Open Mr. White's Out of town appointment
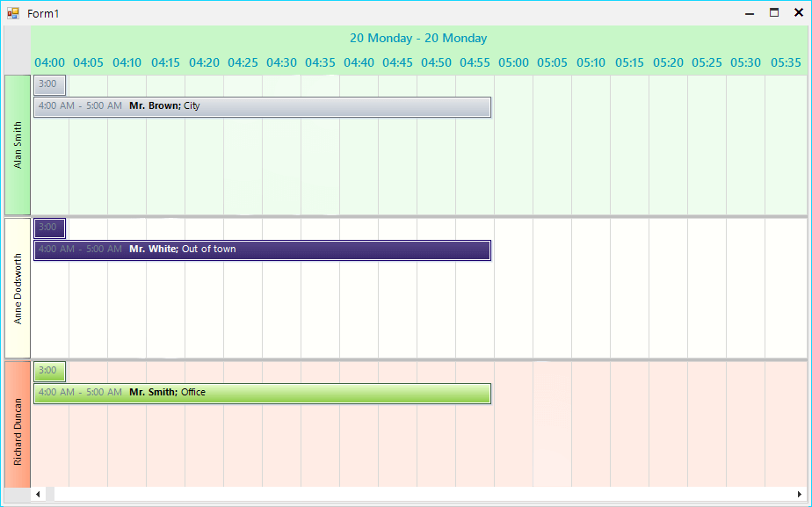812x507 pixels. coord(263,250)
